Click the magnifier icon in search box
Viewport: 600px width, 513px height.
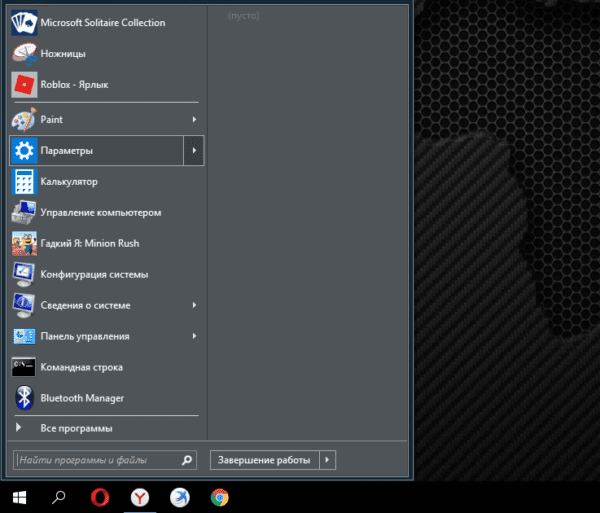pos(187,460)
